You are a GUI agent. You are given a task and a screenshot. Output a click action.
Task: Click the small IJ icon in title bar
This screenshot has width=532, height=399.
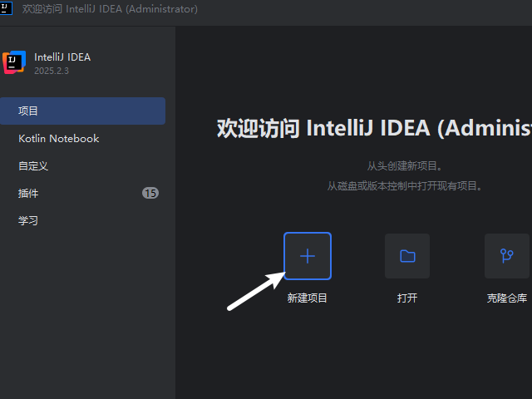click(7, 9)
